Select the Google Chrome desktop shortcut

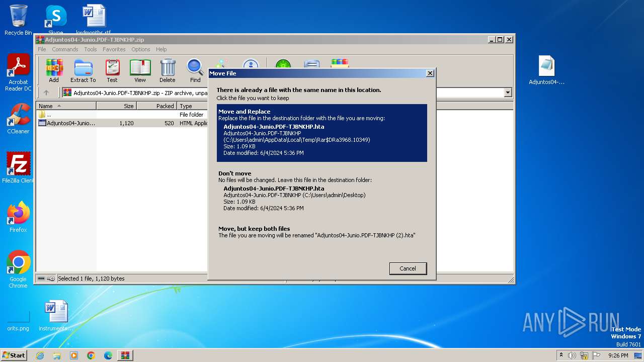pos(18,269)
